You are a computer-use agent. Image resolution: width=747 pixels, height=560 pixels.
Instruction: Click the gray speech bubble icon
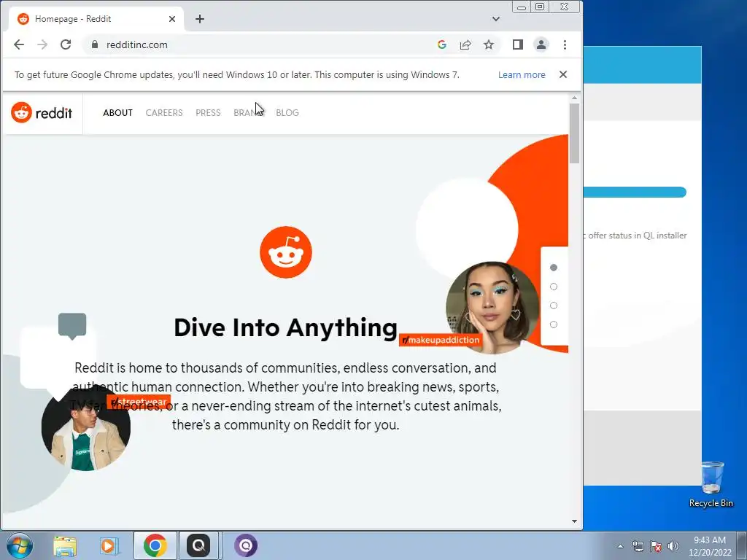(72, 326)
